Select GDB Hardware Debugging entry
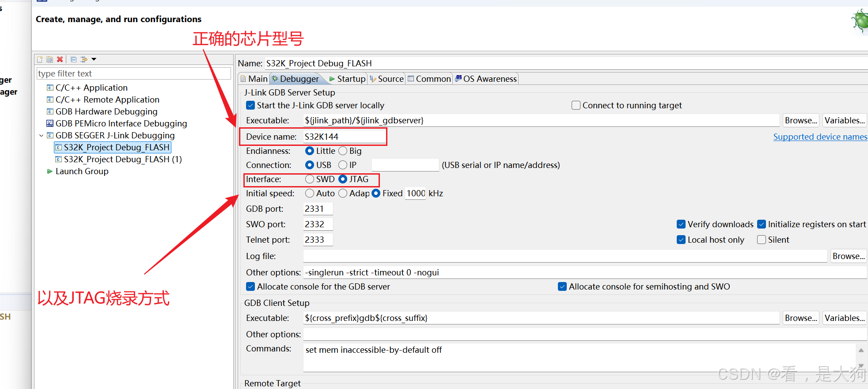Screen dimensions: 868x389 click(106, 111)
